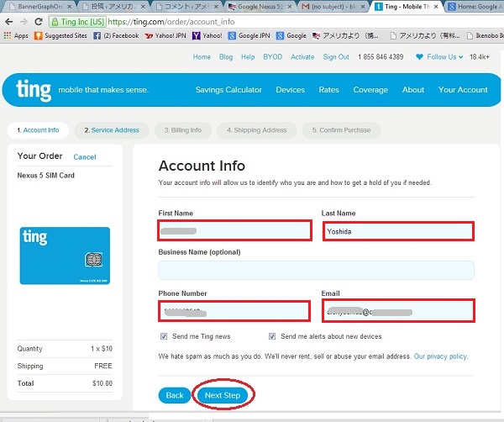
Task: Click the Sign Out link
Action: click(335, 57)
